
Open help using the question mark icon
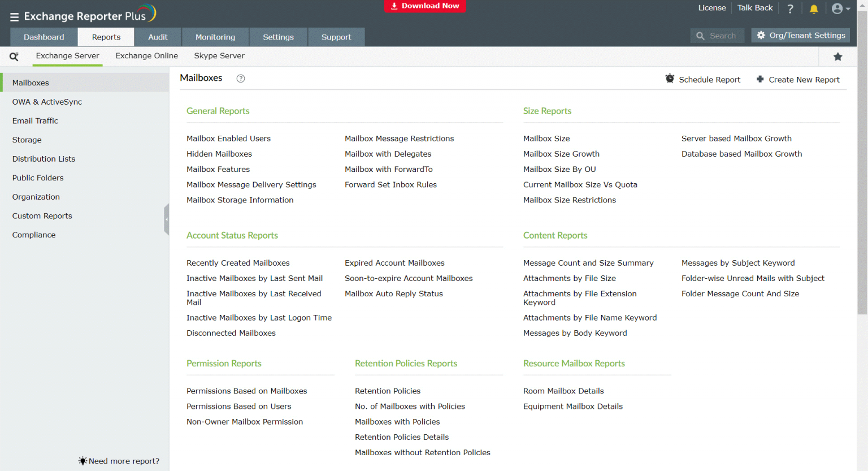[790, 8]
